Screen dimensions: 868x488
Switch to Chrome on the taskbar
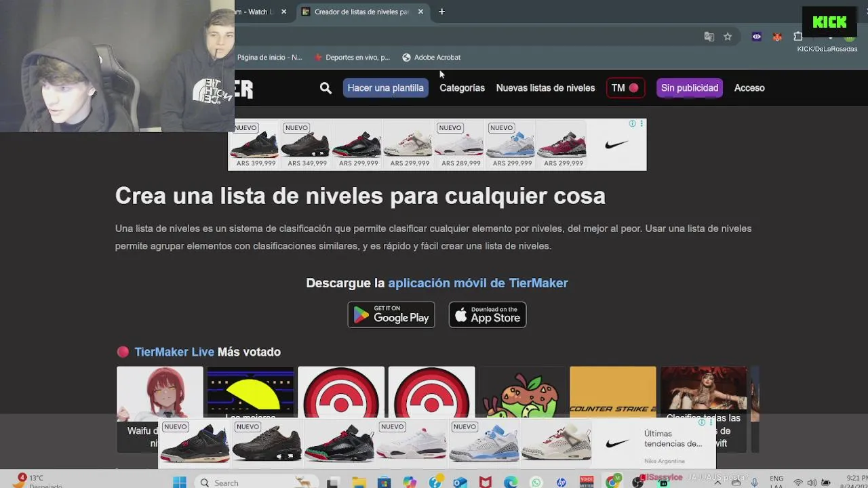tap(612, 483)
